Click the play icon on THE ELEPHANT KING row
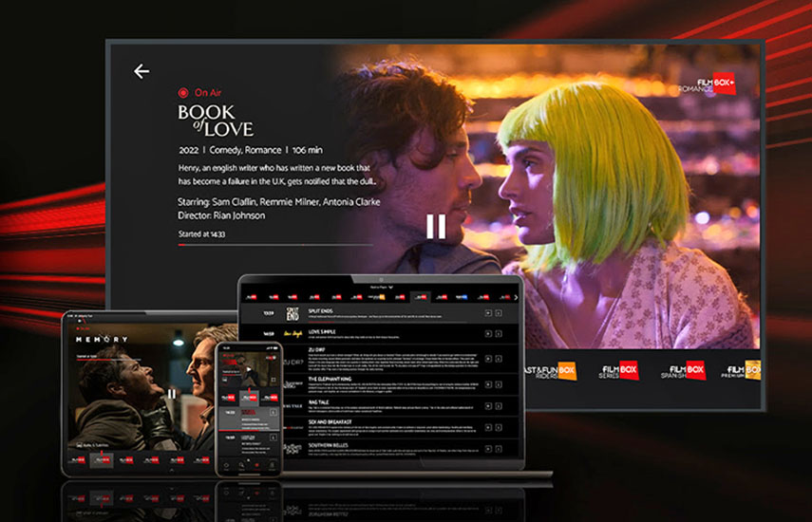The width and height of the screenshot is (812, 522). coord(488,384)
